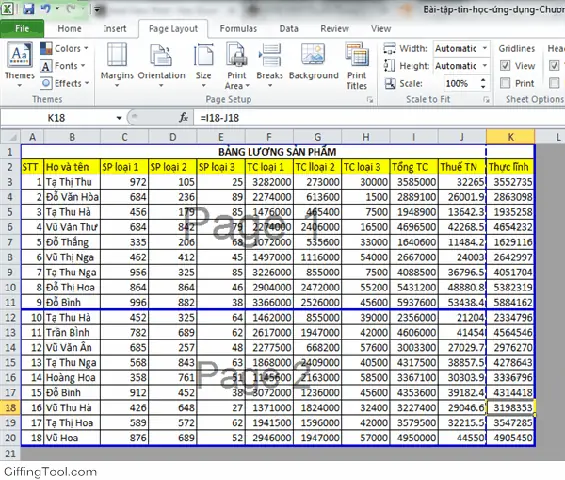565x480 pixels.
Task: Click the cell Tạ Thị Thu
Action: tap(72, 182)
